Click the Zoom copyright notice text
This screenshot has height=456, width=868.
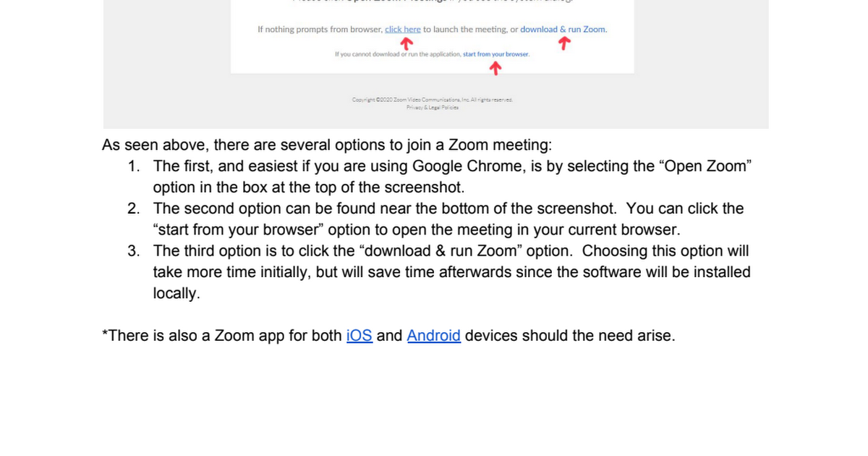pos(432,100)
